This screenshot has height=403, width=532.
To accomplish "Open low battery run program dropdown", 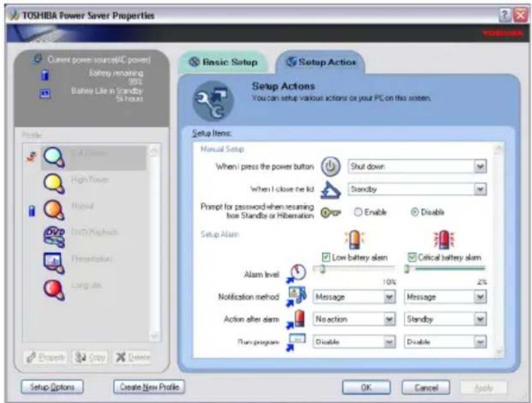I will [390, 342].
